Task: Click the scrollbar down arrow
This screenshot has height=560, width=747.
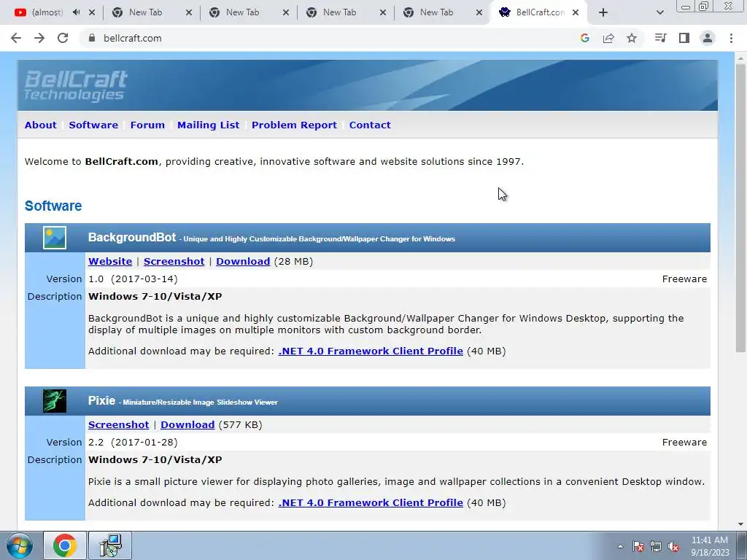Action: coord(740,524)
